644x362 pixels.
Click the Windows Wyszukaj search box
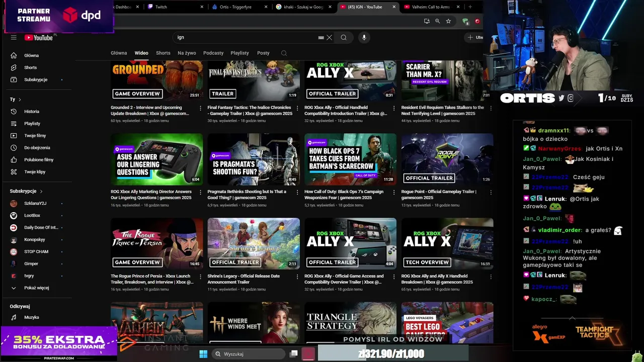(249, 354)
